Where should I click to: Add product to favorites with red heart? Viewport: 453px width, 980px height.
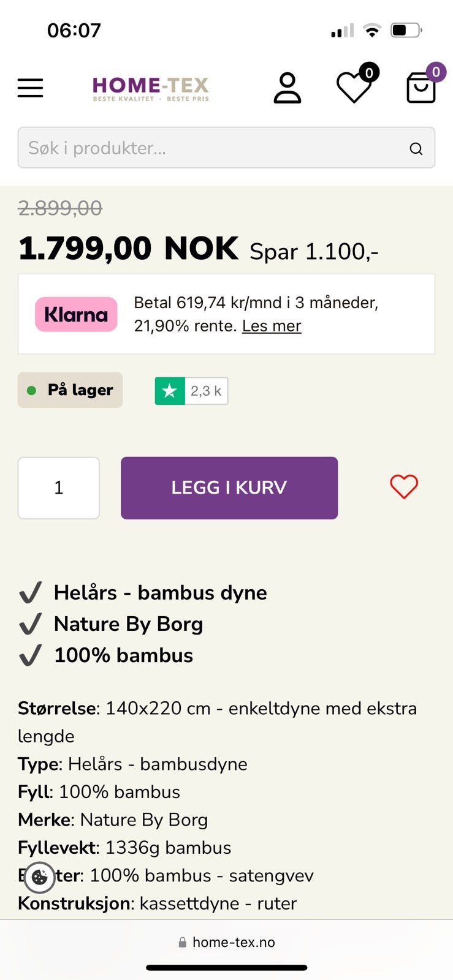404,488
